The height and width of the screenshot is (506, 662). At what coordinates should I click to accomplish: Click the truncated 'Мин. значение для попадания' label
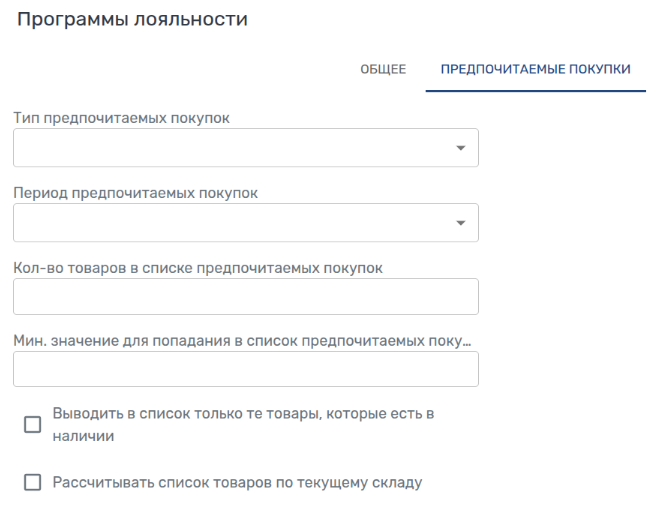coord(241,341)
